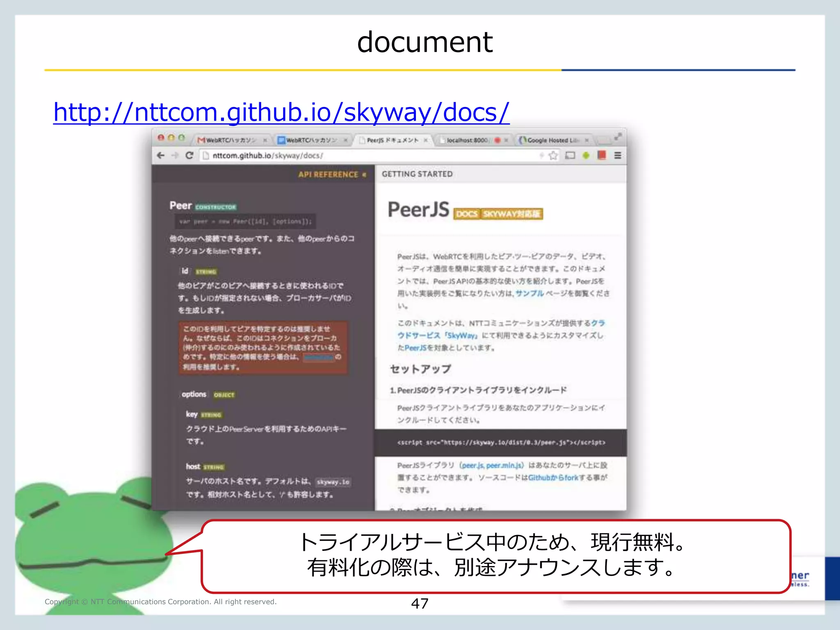
Task: Click the id parameter label
Action: pyautogui.click(x=185, y=271)
